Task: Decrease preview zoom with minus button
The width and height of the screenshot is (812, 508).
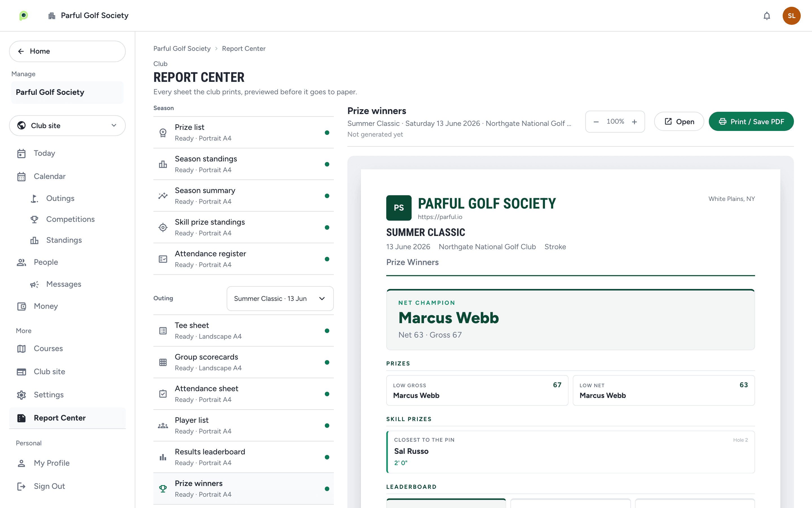Action: 596,122
